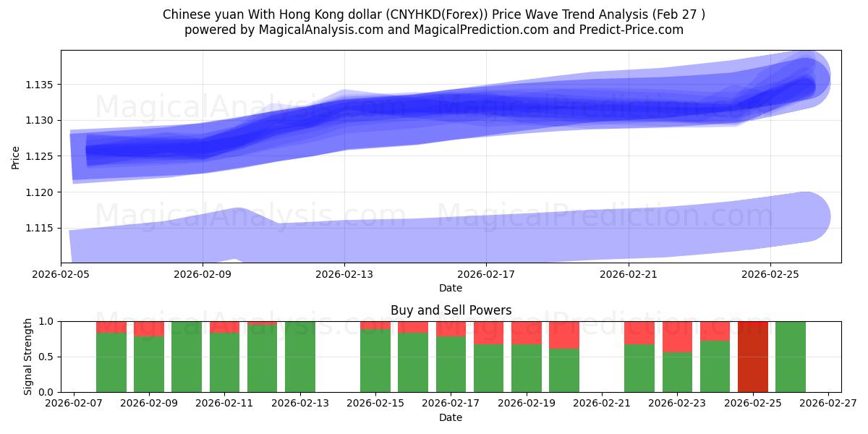Select green bar above 2026-02-17 signal tick
Screen dimensions: 868x434
(x=451, y=365)
